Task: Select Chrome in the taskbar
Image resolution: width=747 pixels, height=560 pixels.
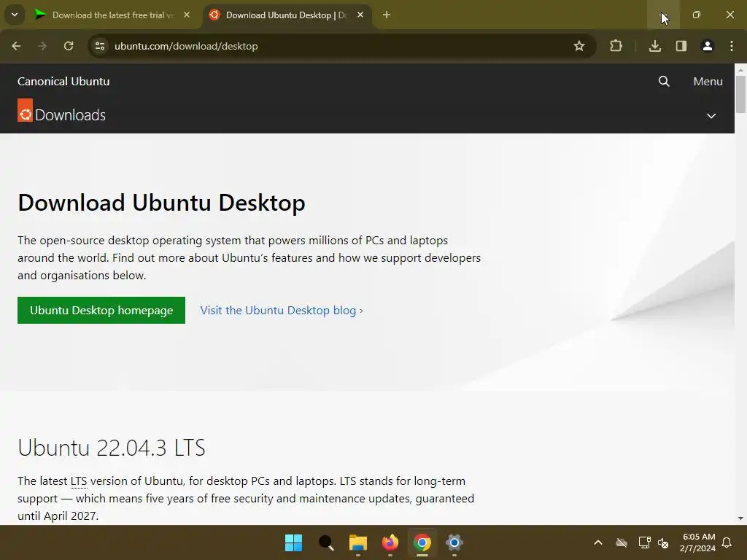Action: 422,542
